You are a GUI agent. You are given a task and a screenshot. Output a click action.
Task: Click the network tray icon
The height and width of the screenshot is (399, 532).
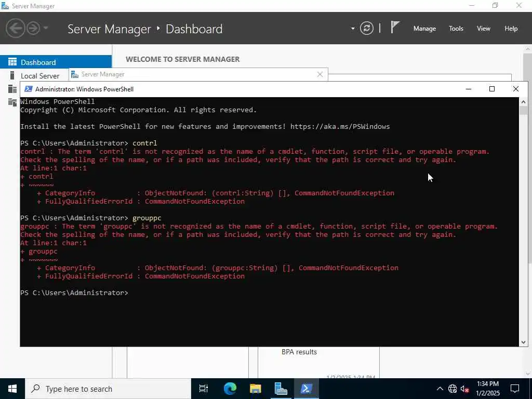[453, 389]
